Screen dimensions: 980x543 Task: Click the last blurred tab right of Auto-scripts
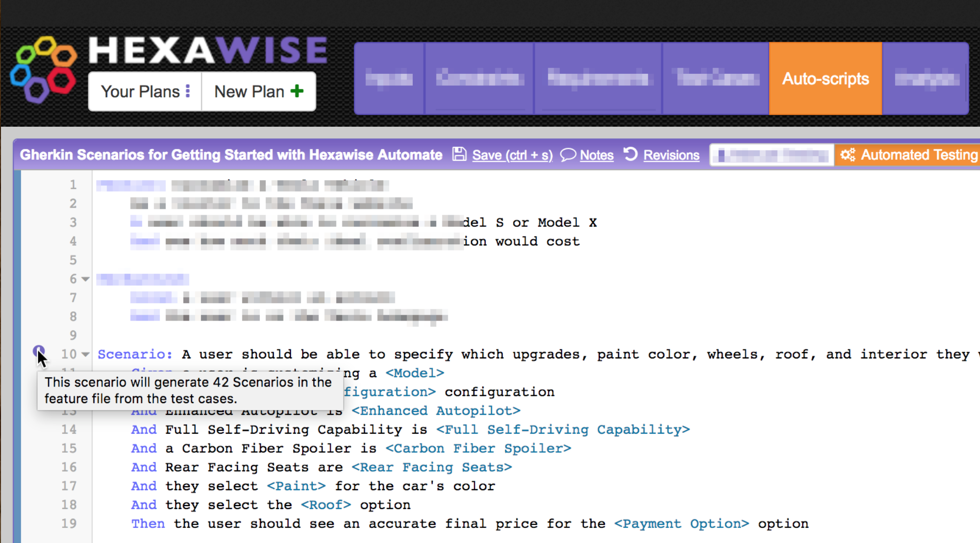point(926,78)
